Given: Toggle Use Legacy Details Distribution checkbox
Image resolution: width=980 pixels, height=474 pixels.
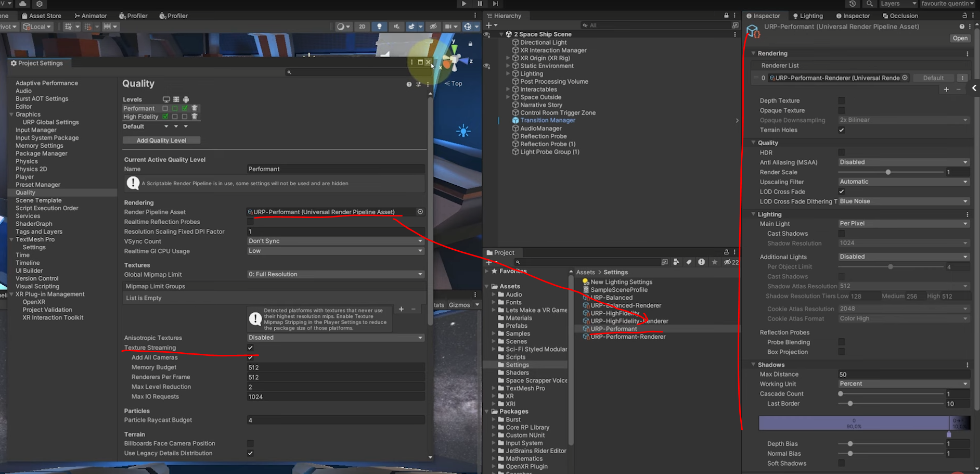Looking at the screenshot, I should click(x=250, y=453).
